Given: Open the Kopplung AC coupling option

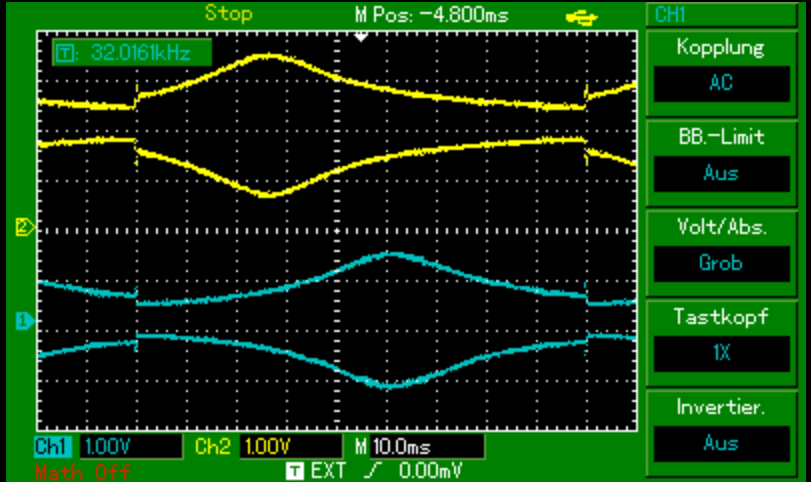Looking at the screenshot, I should [720, 83].
